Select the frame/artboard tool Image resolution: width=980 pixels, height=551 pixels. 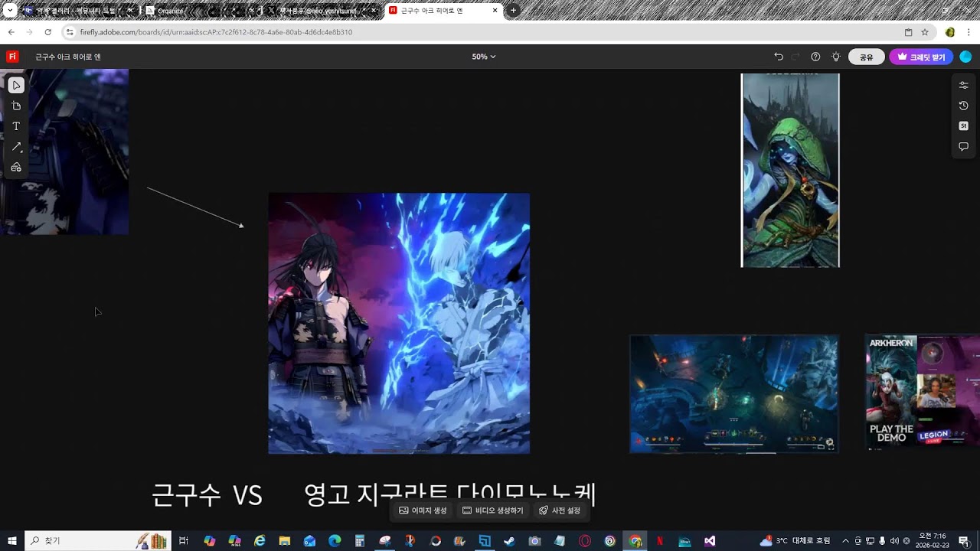tap(16, 106)
